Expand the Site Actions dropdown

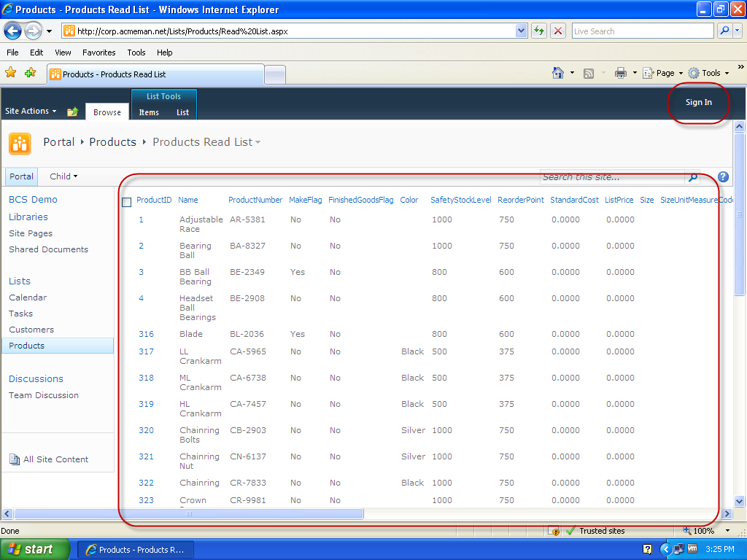pyautogui.click(x=31, y=111)
